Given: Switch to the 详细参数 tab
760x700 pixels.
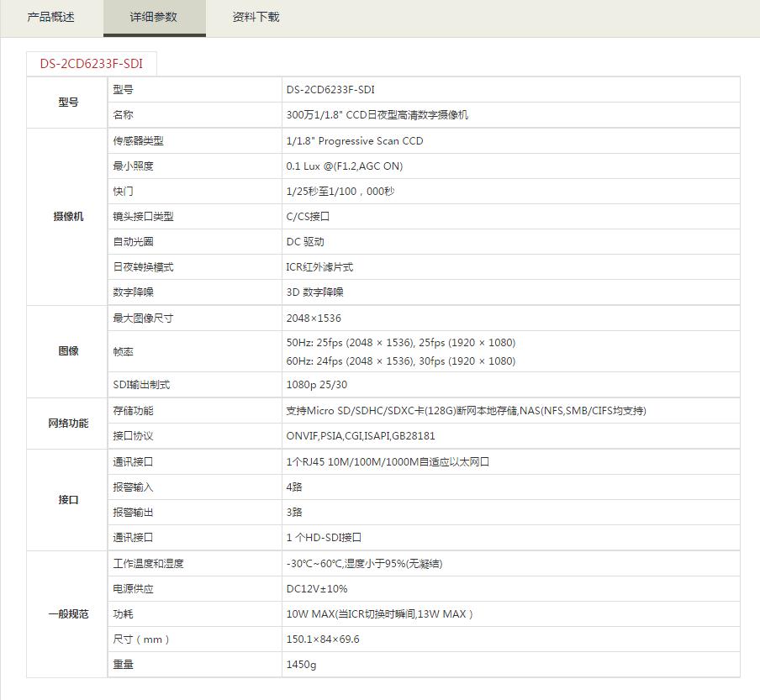Looking at the screenshot, I should [x=154, y=18].
